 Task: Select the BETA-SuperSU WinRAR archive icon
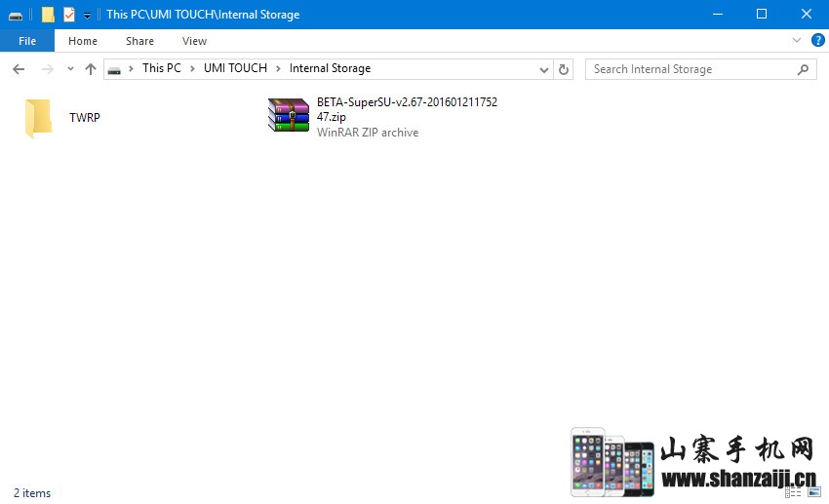coord(288,115)
